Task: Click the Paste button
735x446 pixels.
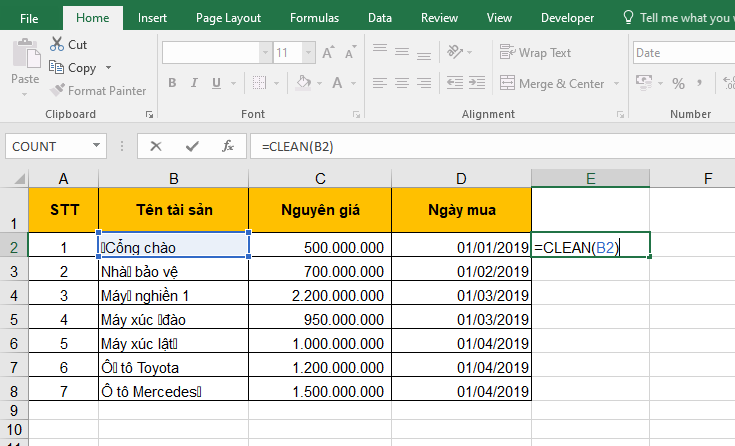Action: pyautogui.click(x=25, y=62)
